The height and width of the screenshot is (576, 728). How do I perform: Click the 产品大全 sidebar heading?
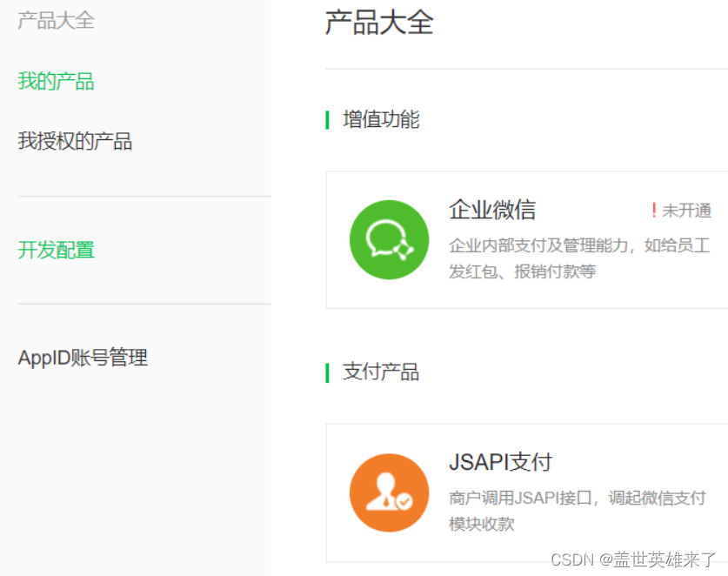pyautogui.click(x=57, y=21)
